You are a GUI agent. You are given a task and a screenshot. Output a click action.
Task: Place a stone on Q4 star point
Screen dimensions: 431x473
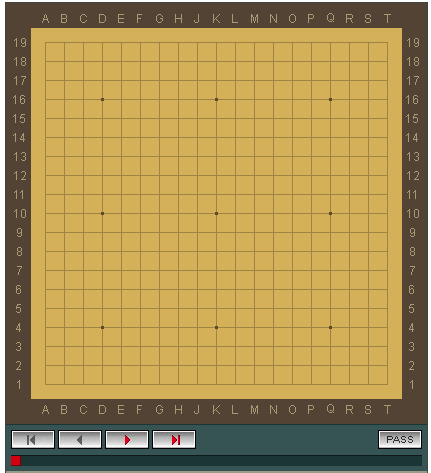click(330, 327)
